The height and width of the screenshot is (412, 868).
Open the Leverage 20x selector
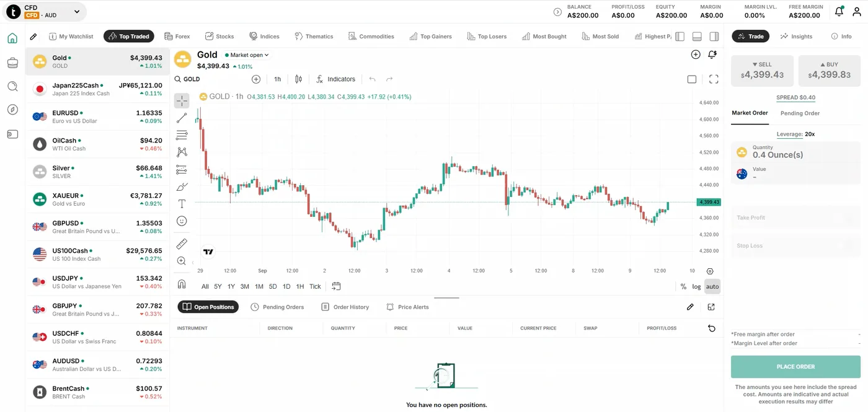[795, 134]
